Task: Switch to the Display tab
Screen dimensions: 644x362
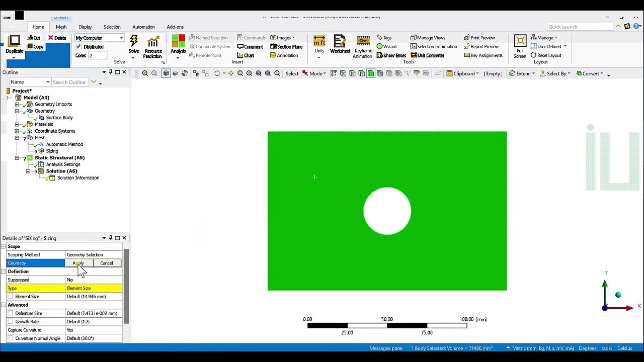Action: (x=85, y=27)
